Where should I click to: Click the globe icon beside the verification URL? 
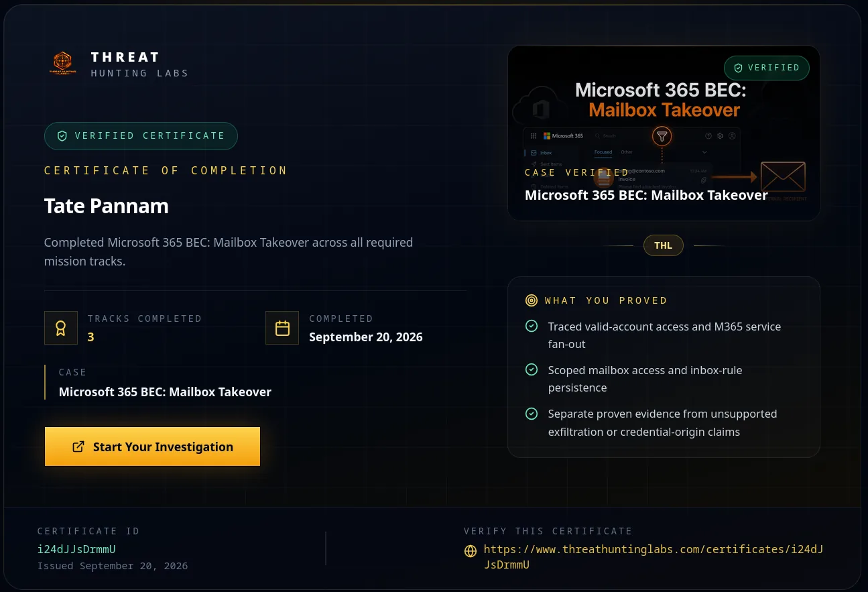click(x=471, y=551)
